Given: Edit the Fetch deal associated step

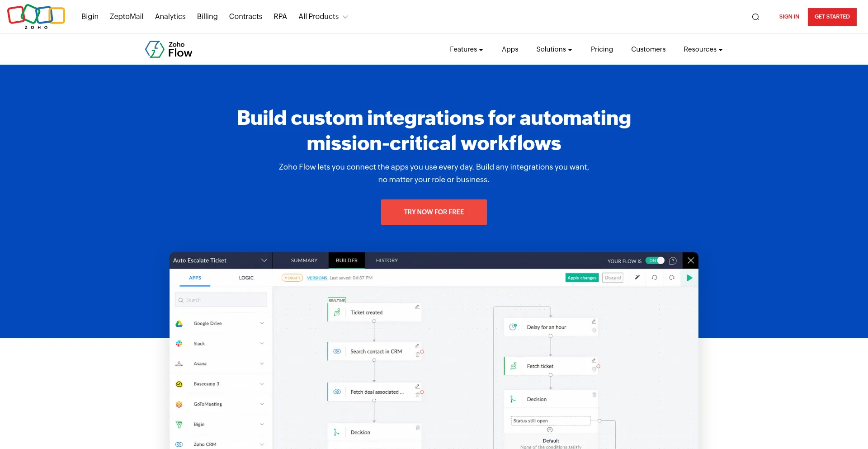Looking at the screenshot, I should pos(417,387).
